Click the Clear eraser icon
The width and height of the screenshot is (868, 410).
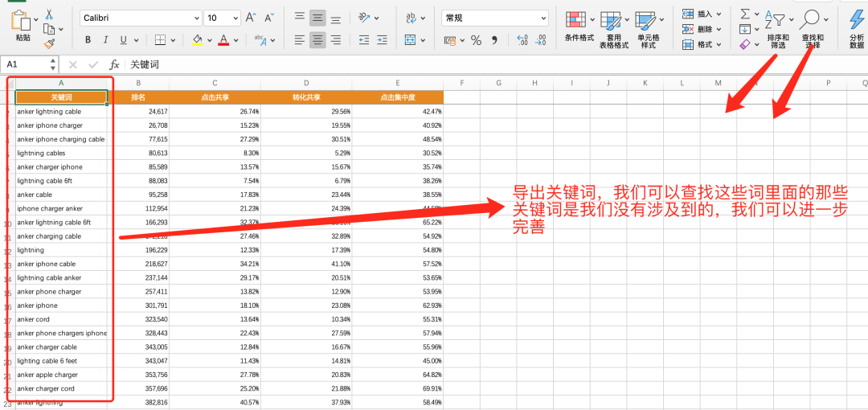[745, 43]
